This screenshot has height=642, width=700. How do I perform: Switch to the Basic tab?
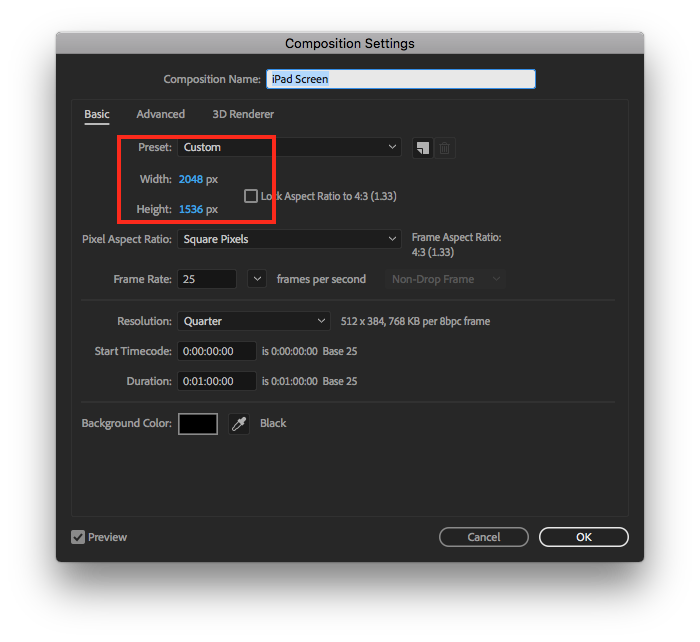point(97,114)
